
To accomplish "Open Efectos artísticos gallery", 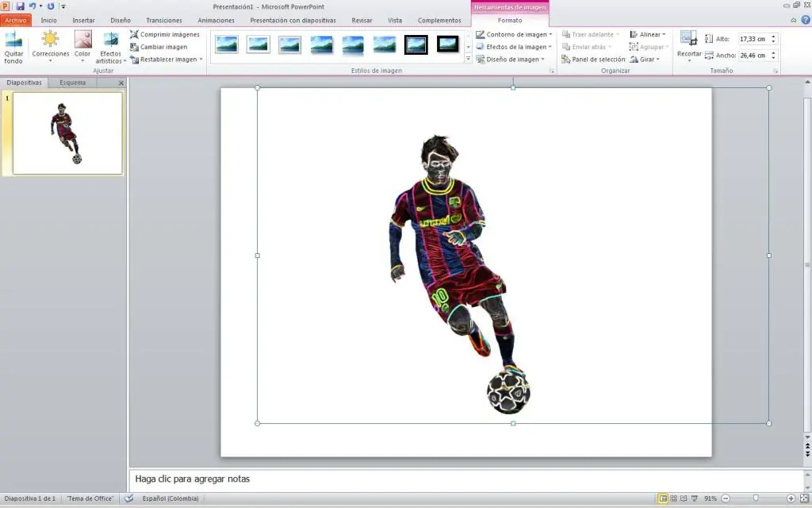I will [x=111, y=47].
